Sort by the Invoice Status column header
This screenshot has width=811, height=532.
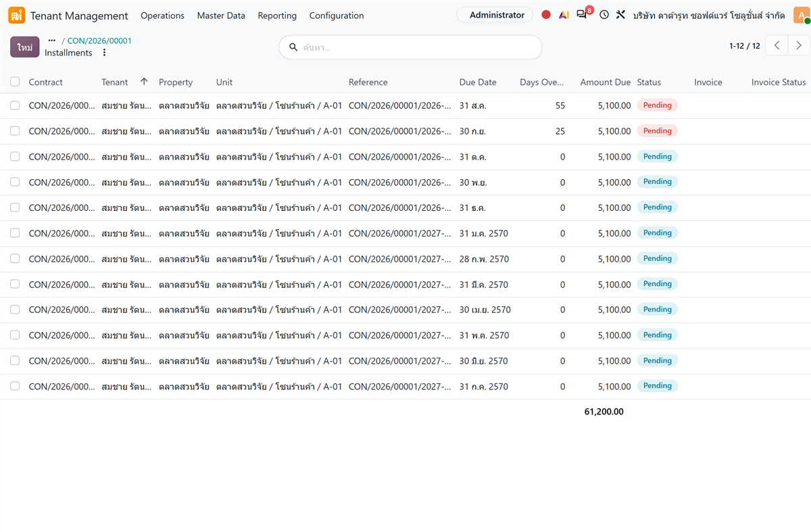click(x=779, y=82)
